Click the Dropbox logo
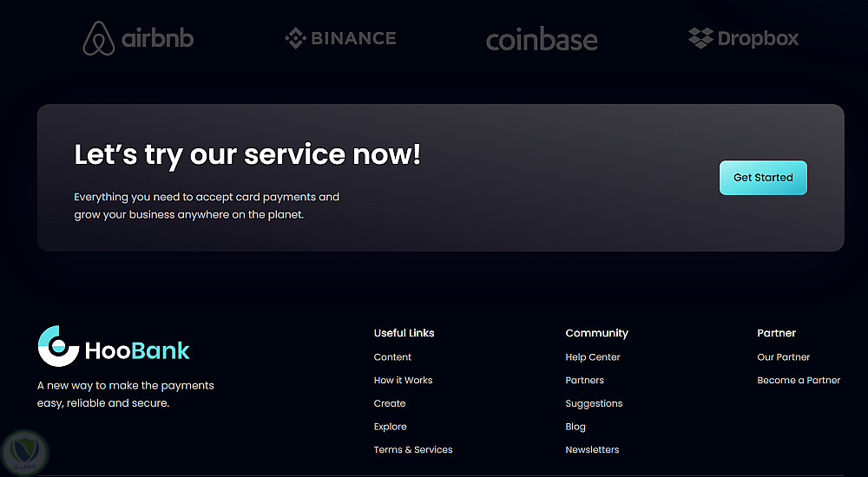 tap(743, 38)
